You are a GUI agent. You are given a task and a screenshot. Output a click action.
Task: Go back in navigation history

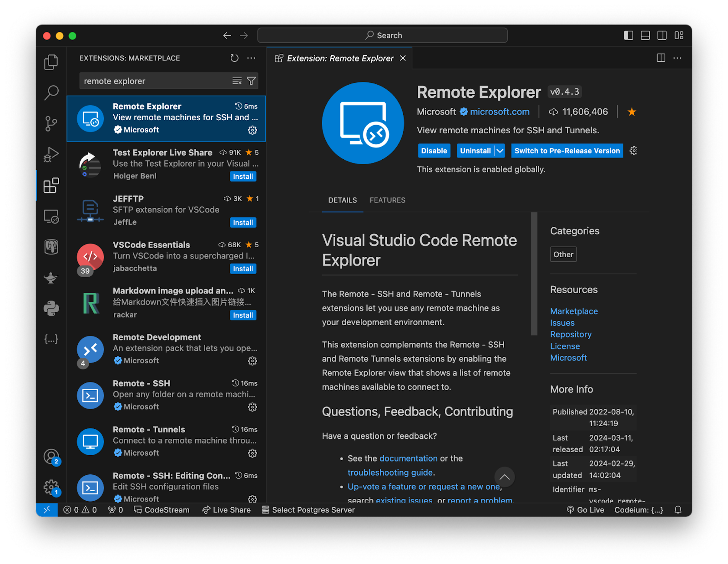pyautogui.click(x=227, y=36)
